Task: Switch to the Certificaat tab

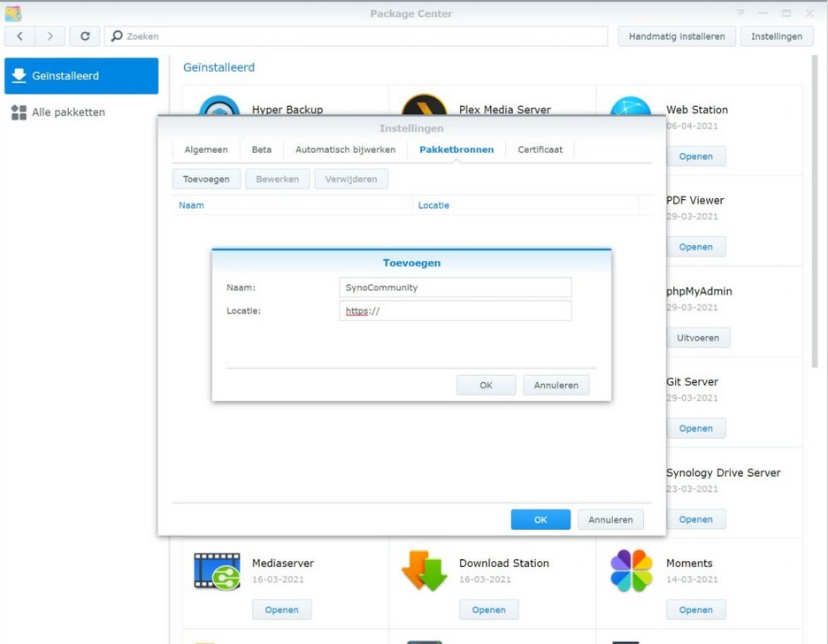Action: point(540,149)
